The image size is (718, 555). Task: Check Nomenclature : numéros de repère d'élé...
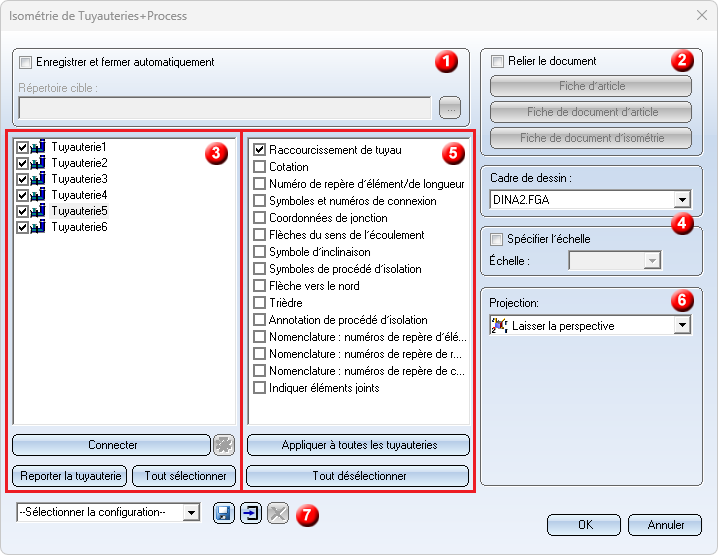click(260, 337)
